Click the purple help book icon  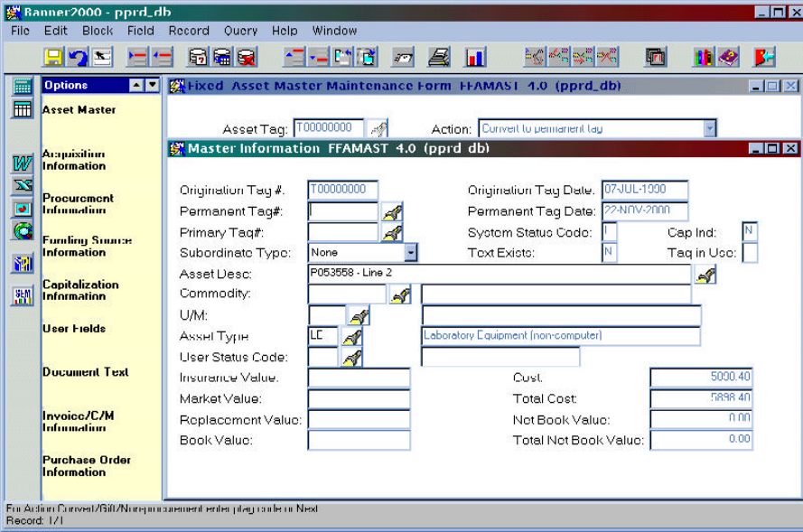pyautogui.click(x=728, y=57)
